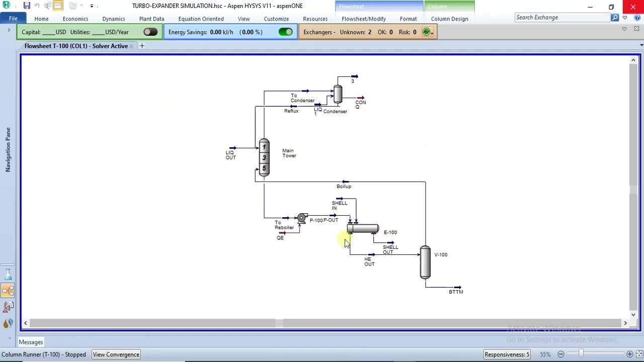This screenshot has height=362, width=644.
Task: Open the File menu
Action: pyautogui.click(x=13, y=19)
